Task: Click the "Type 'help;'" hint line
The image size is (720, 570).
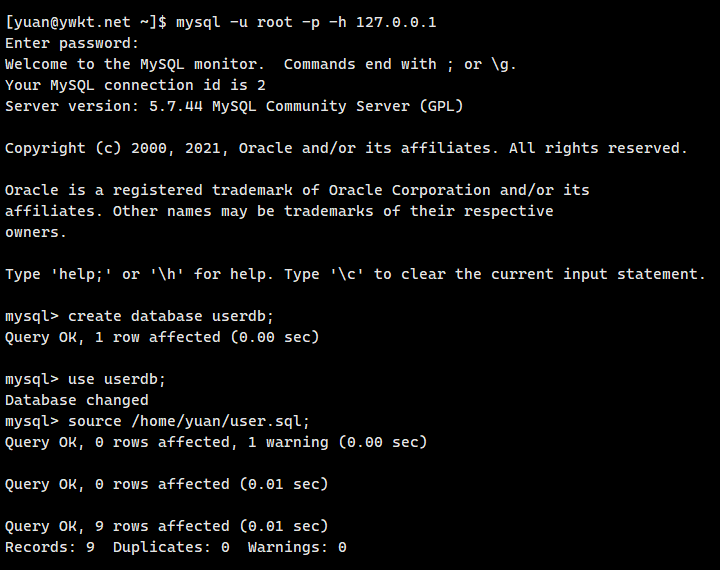Action: 355,274
